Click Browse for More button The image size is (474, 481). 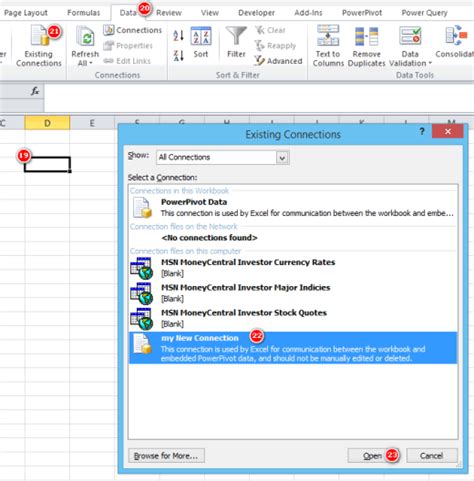[166, 456]
